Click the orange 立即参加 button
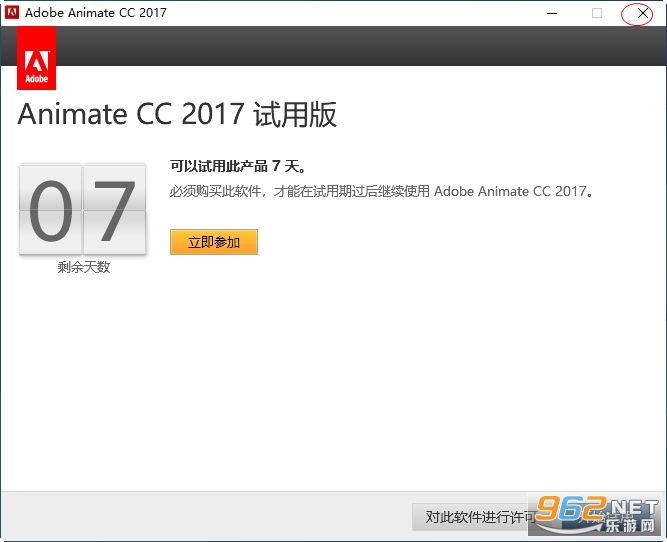Image resolution: width=667 pixels, height=542 pixels. [214, 242]
